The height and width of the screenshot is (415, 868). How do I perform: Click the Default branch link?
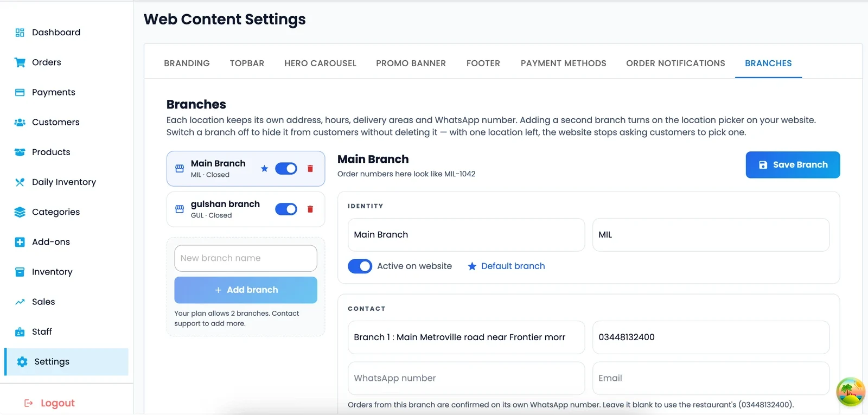[513, 266]
